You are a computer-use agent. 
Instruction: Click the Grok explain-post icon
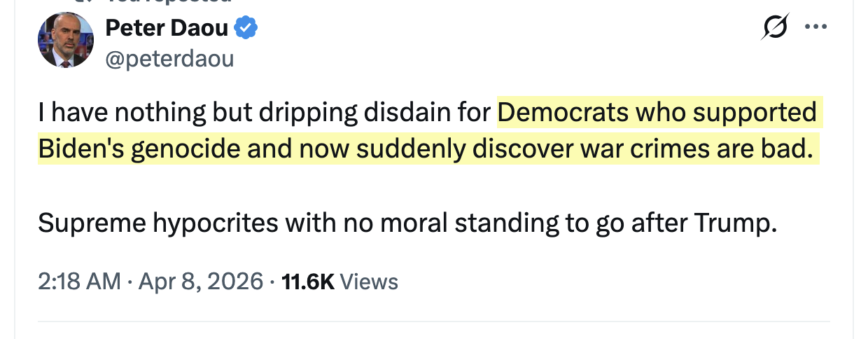click(776, 29)
